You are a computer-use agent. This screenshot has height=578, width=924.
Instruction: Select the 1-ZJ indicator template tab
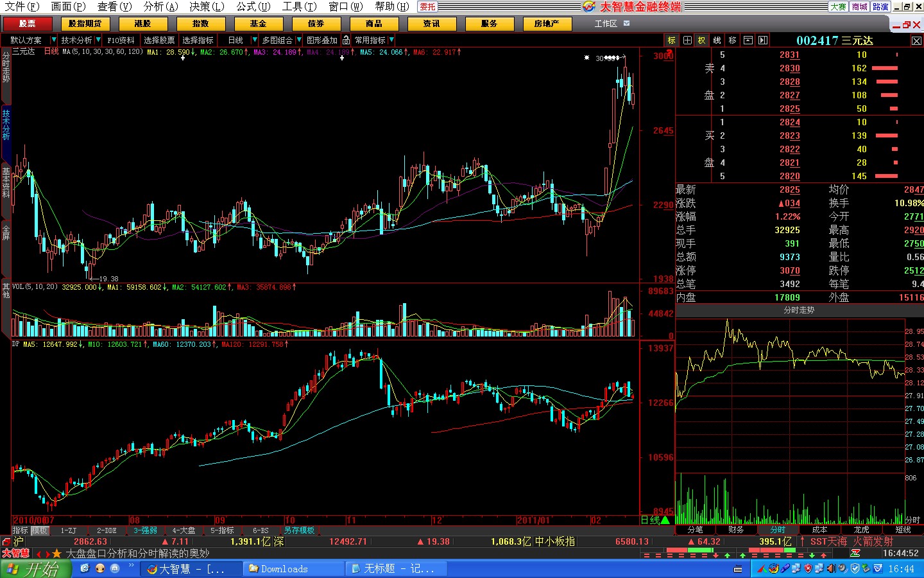coord(68,530)
